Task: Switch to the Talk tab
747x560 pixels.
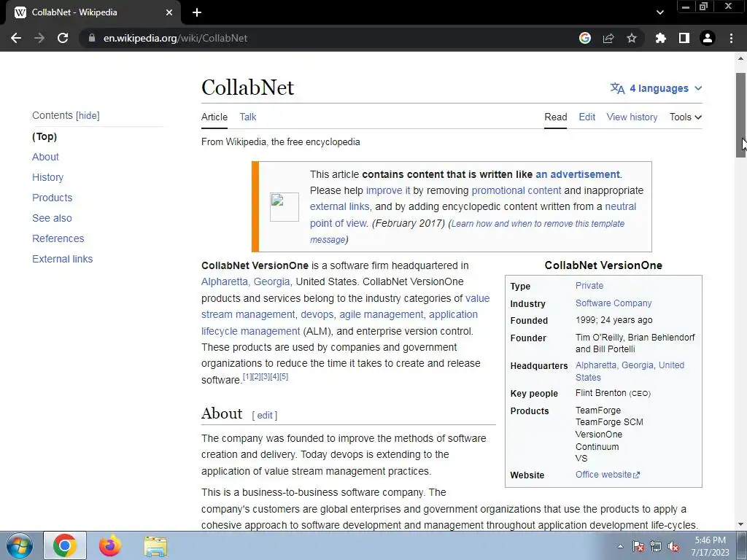Action: [x=248, y=117]
